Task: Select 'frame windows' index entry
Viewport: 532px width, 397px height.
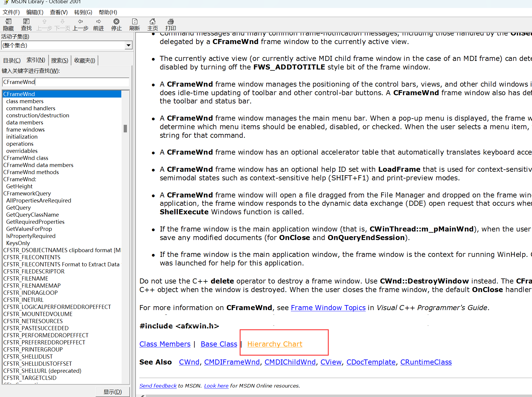Action: 25,129
